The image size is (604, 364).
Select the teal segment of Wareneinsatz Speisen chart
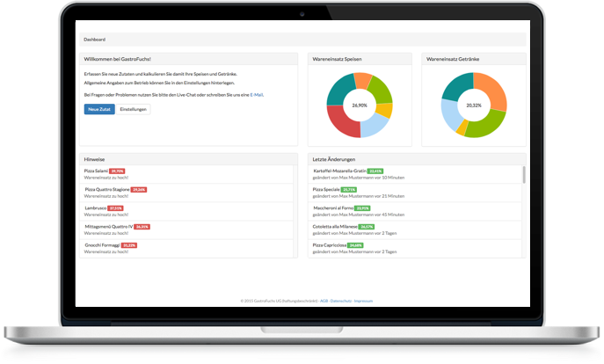[339, 89]
